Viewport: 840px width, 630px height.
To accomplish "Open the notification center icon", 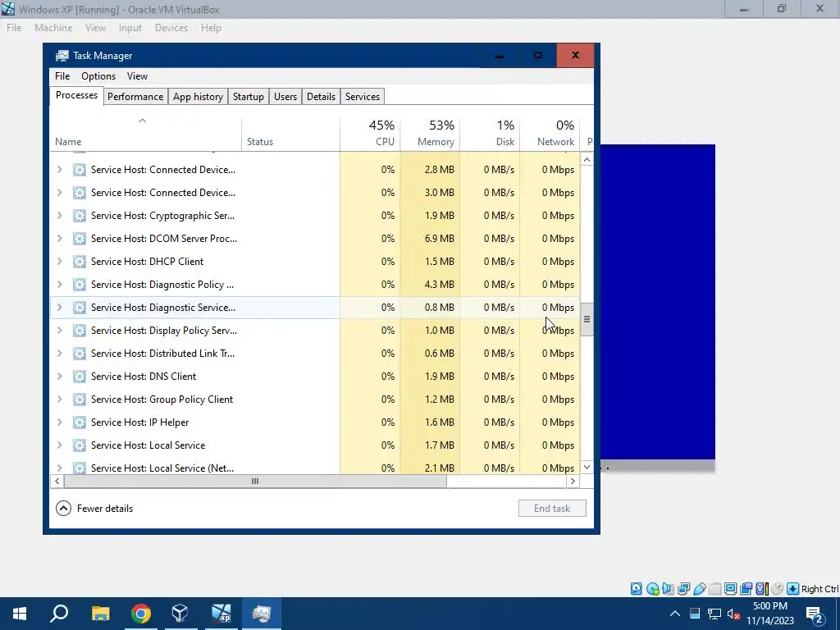I will 815,614.
